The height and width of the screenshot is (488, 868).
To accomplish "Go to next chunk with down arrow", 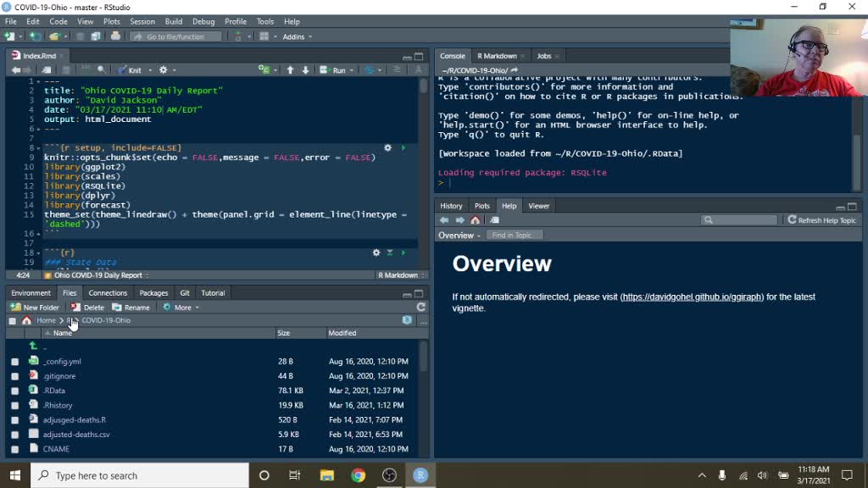I will [x=305, y=70].
